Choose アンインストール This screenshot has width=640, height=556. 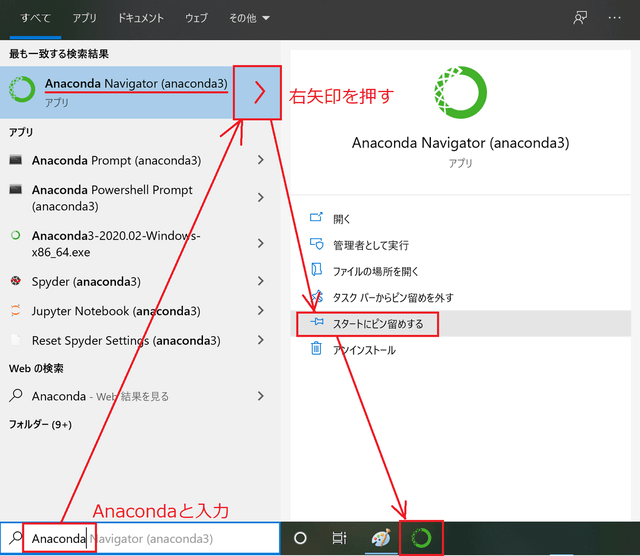point(364,350)
